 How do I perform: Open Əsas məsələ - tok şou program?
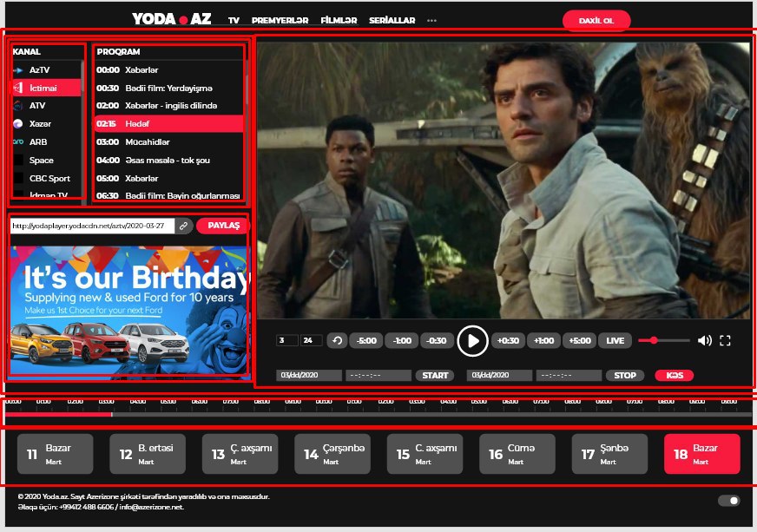pos(168,161)
